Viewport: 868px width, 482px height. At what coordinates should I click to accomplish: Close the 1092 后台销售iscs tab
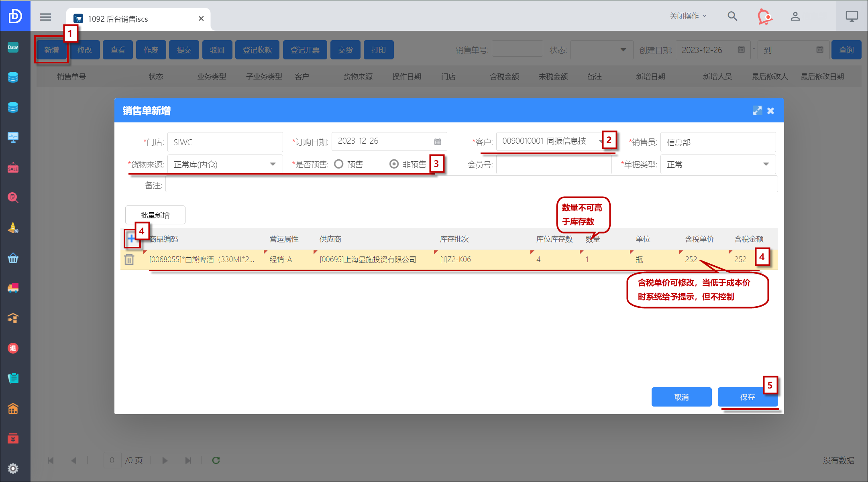pos(201,18)
